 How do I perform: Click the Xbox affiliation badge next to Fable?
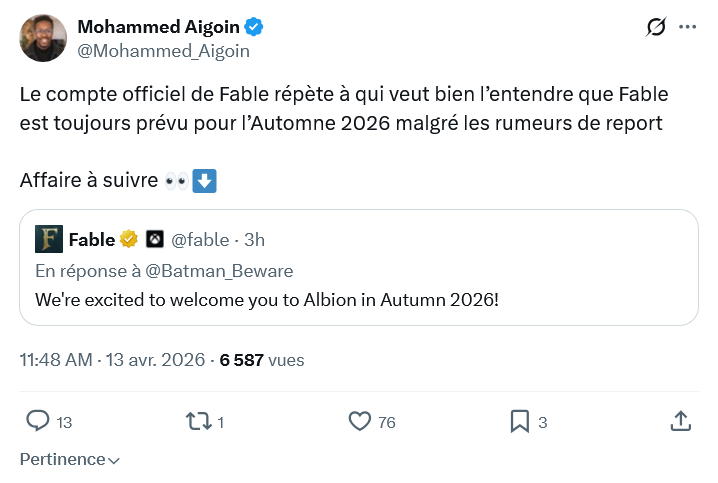[x=155, y=239]
